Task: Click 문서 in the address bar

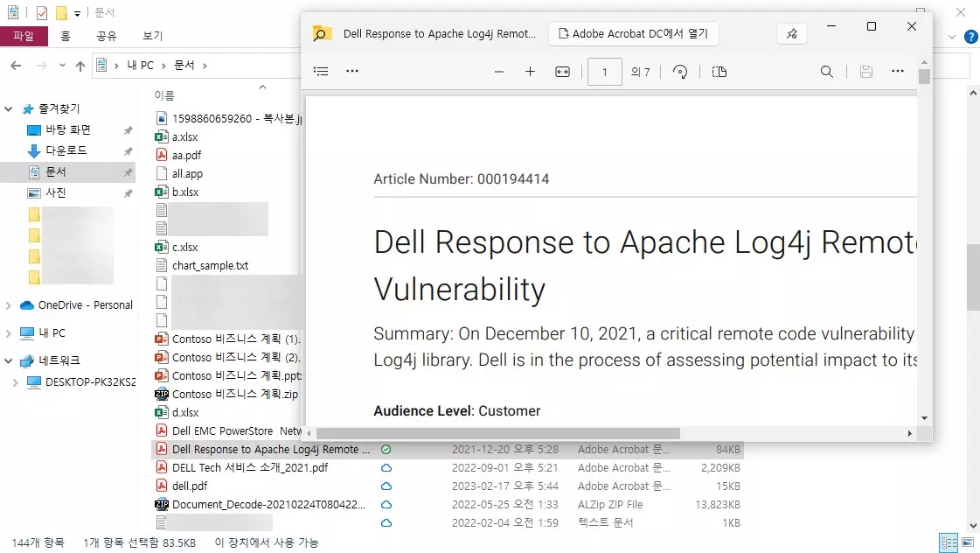Action: click(184, 65)
